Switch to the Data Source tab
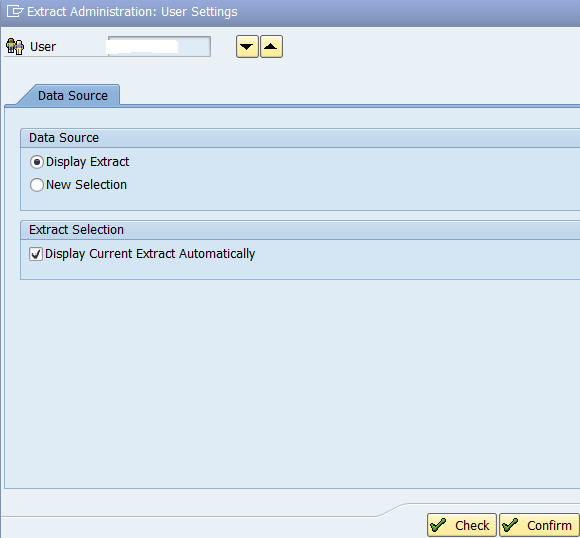Screen dimensions: 580x538 click(72, 95)
